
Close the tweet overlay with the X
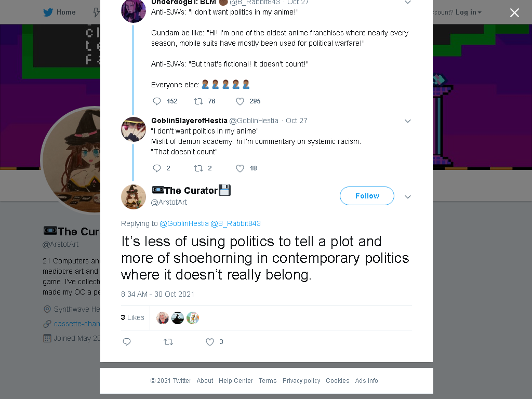tap(514, 12)
